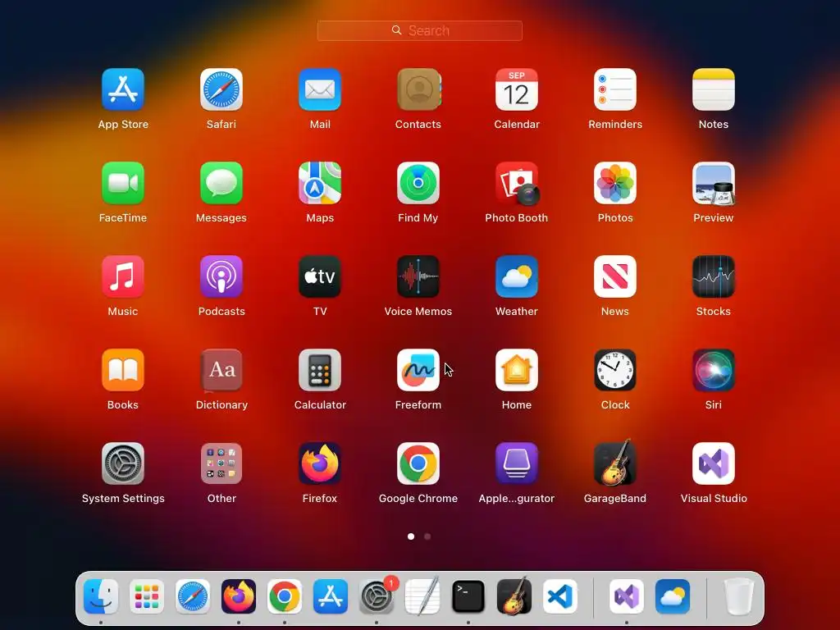Select the first Launchpad page dot
Image resolution: width=840 pixels, height=630 pixels.
411,536
